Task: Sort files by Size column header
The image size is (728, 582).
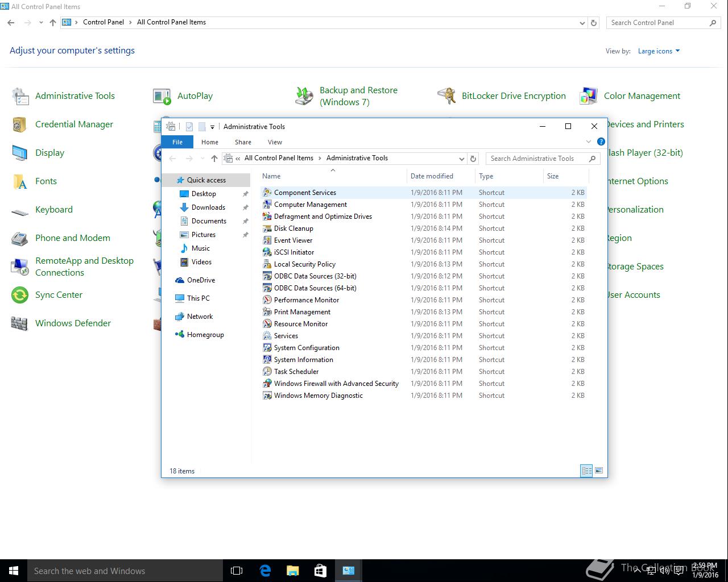Action: click(565, 176)
